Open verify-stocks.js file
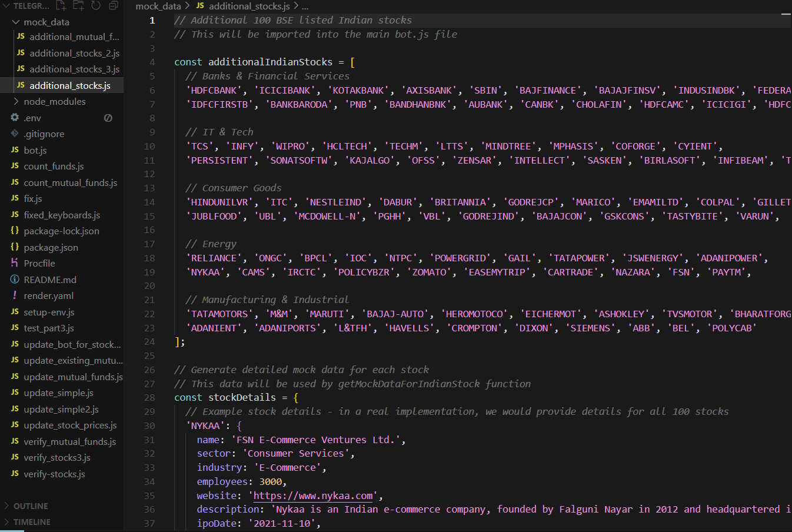Viewport: 792px width, 532px height. point(54,474)
